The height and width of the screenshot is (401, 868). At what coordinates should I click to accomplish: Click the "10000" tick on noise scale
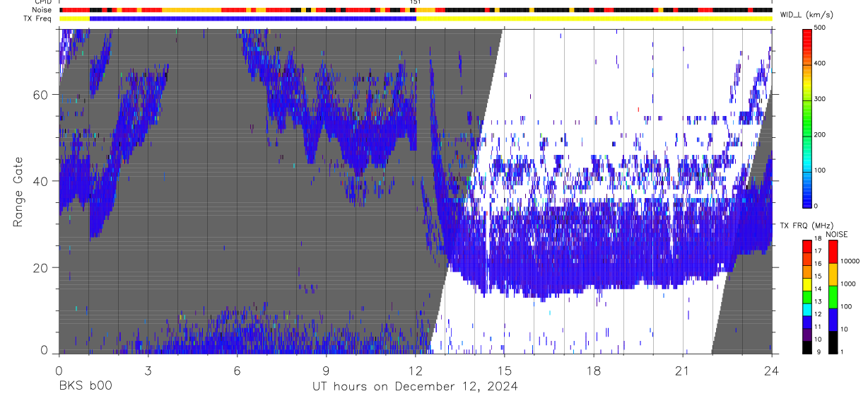click(x=850, y=261)
